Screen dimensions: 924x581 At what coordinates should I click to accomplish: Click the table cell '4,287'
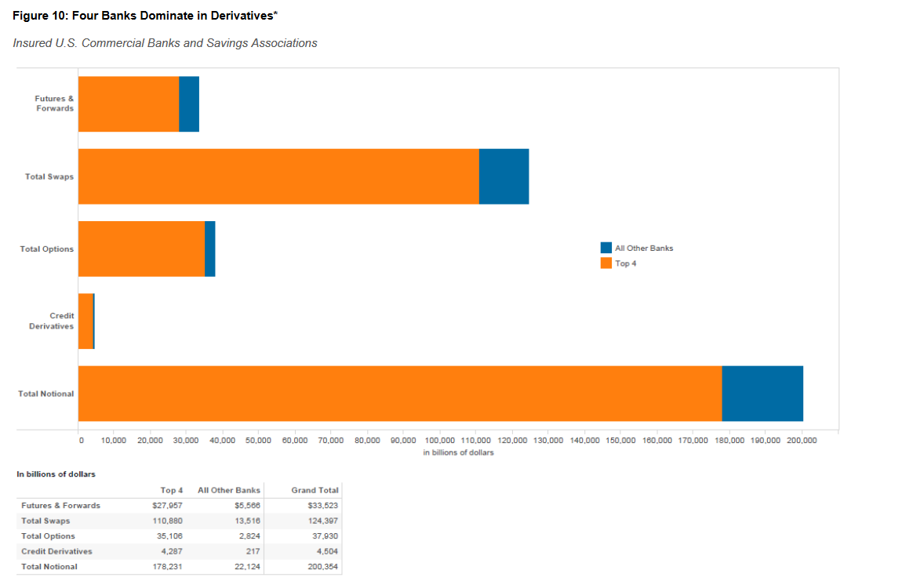click(172, 551)
